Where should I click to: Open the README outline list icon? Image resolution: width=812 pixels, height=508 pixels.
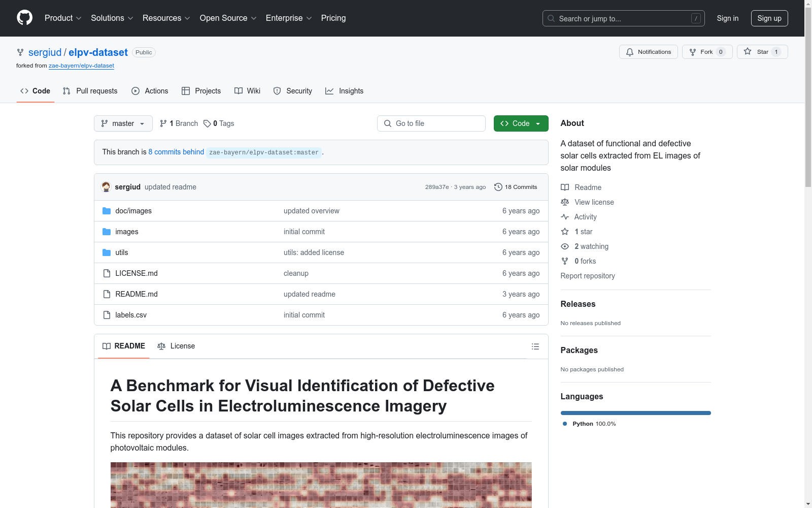(x=535, y=346)
